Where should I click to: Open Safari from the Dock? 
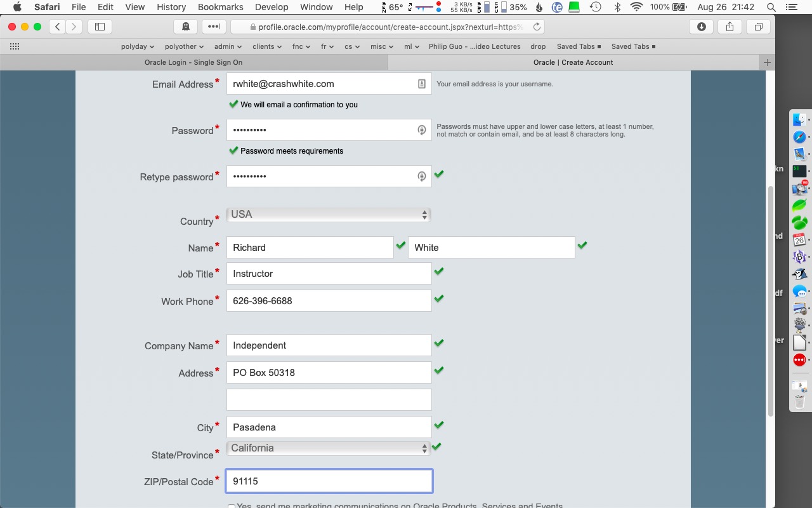tap(799, 137)
